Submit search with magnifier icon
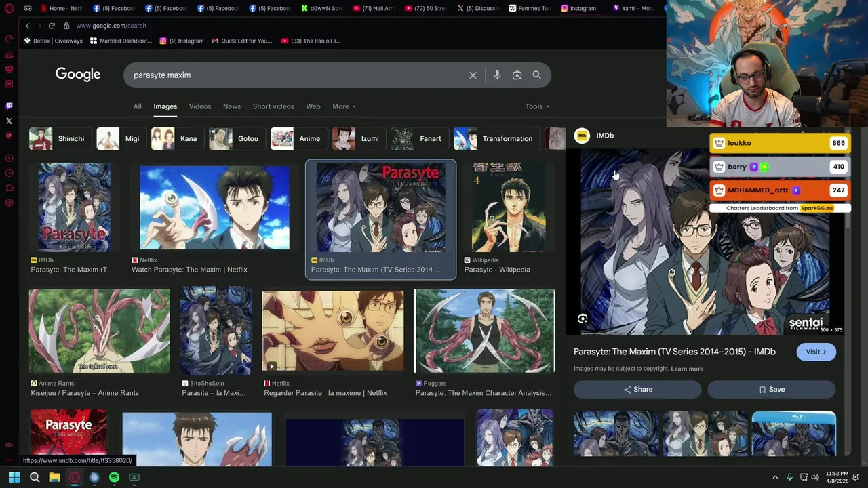This screenshot has width=868, height=488. [536, 75]
